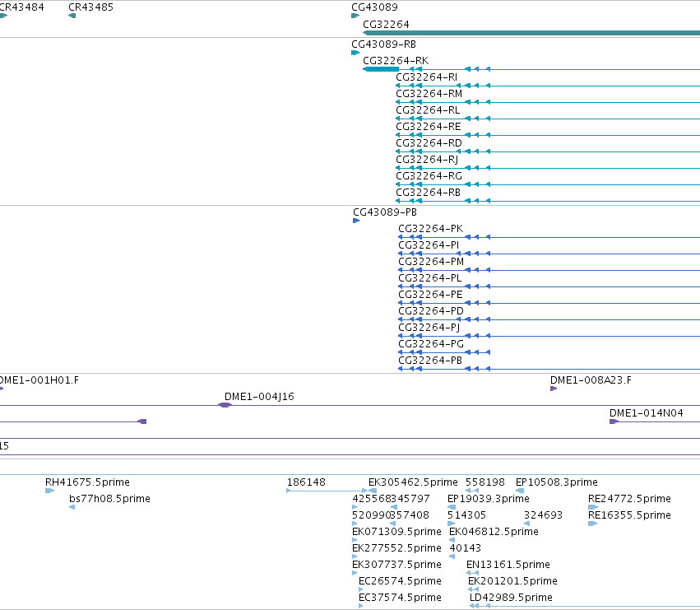Click protein CG32264-PK label
700x610 pixels.
430,229
